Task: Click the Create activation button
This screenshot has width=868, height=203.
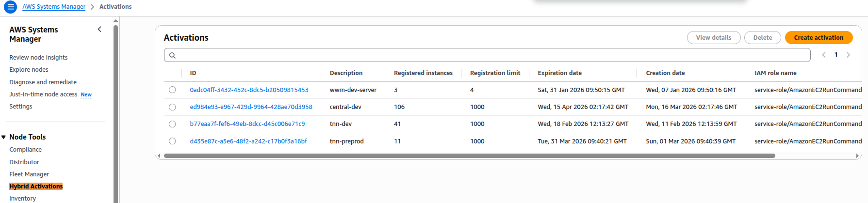Action: tap(818, 38)
